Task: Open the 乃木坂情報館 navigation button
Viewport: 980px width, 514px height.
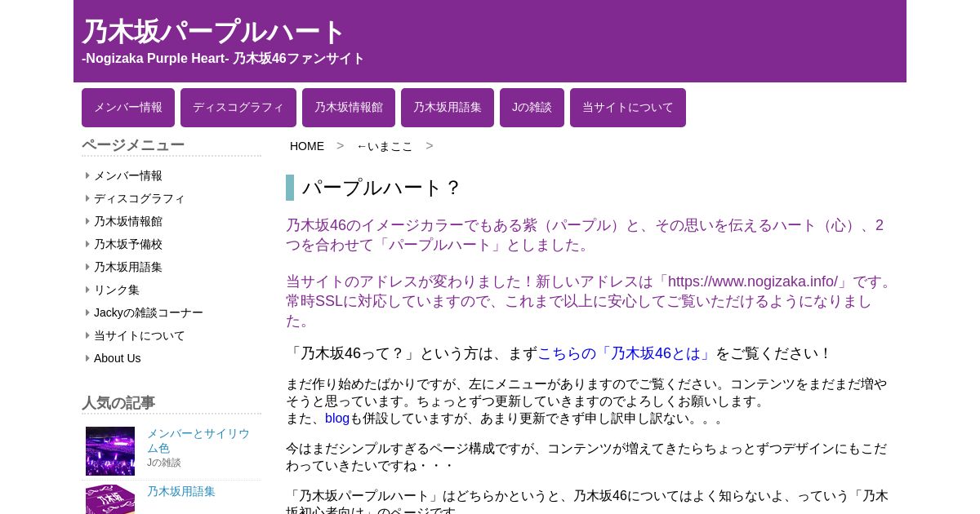Action: 349,108
